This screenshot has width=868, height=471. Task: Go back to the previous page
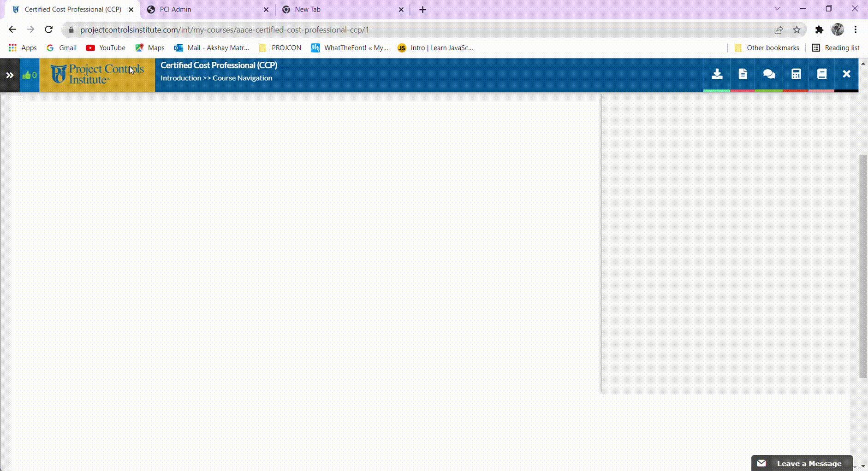click(12, 29)
